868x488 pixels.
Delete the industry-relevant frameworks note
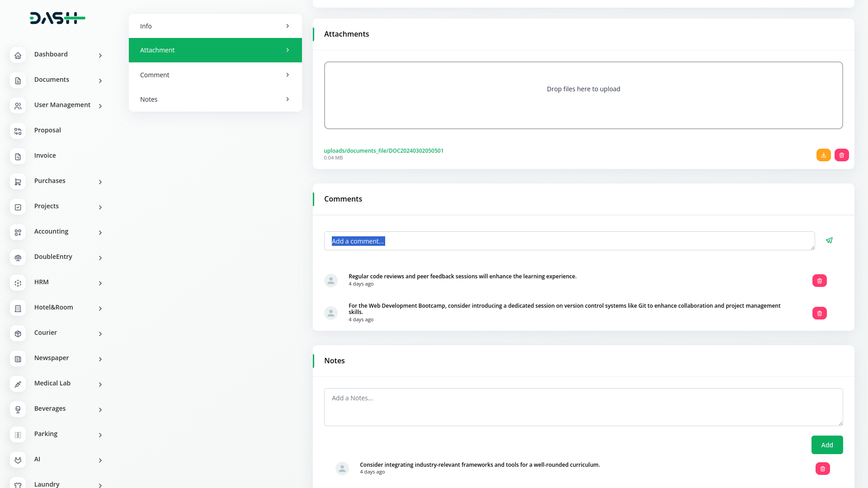click(822, 469)
